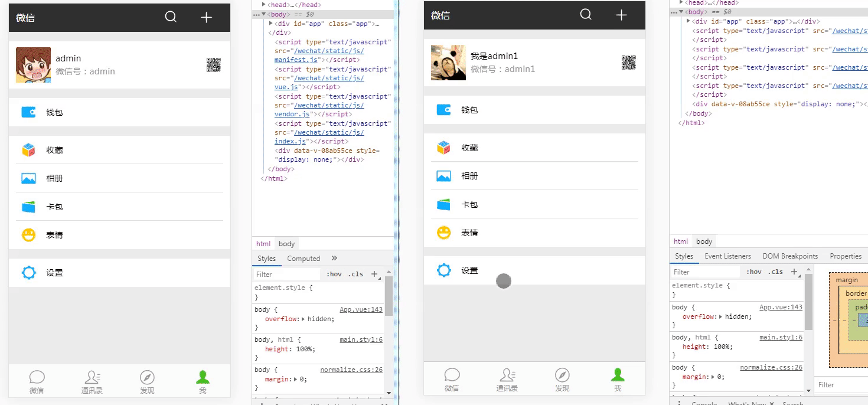
Task: Click search icon in right WeChat header
Action: [x=586, y=15]
